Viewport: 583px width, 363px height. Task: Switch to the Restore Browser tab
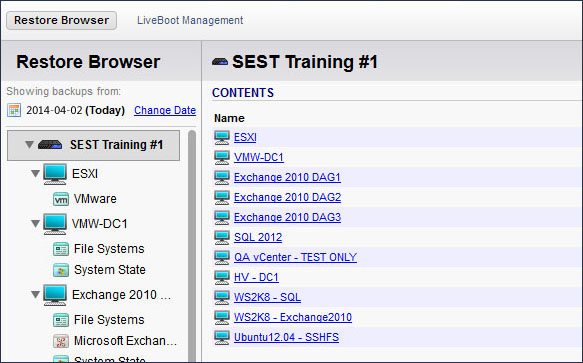(61, 20)
